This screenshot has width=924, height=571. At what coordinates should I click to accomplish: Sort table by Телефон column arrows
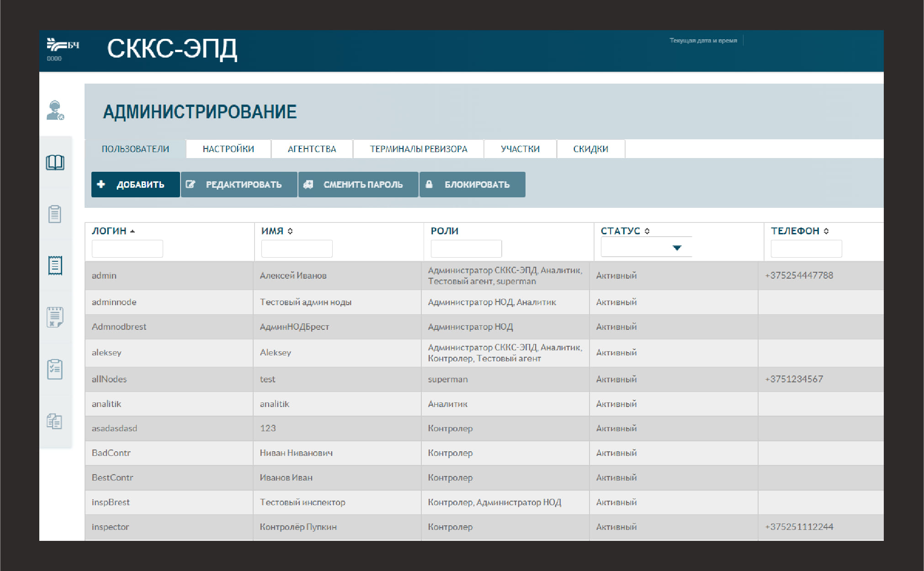click(x=826, y=231)
